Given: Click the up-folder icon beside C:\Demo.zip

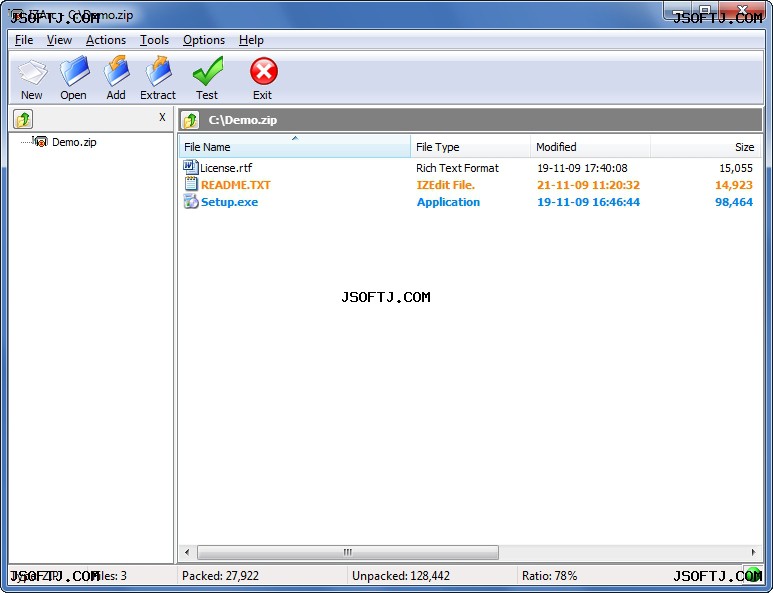Looking at the screenshot, I should [x=190, y=120].
